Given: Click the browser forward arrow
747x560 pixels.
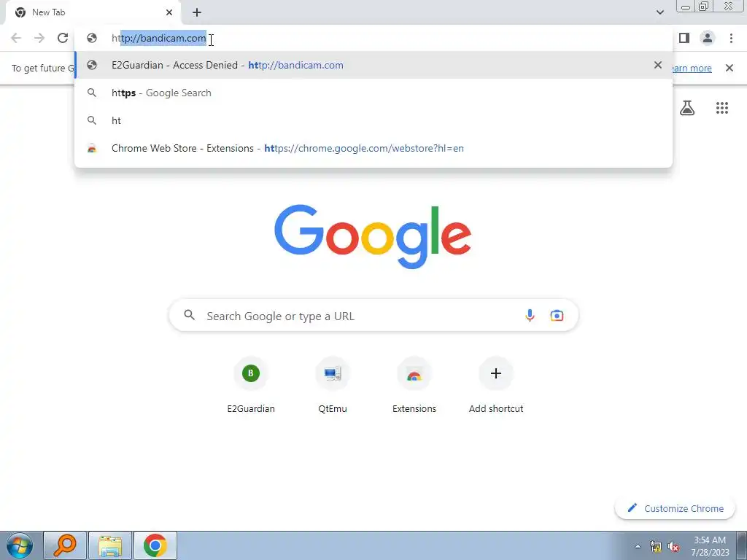Looking at the screenshot, I should tap(39, 38).
